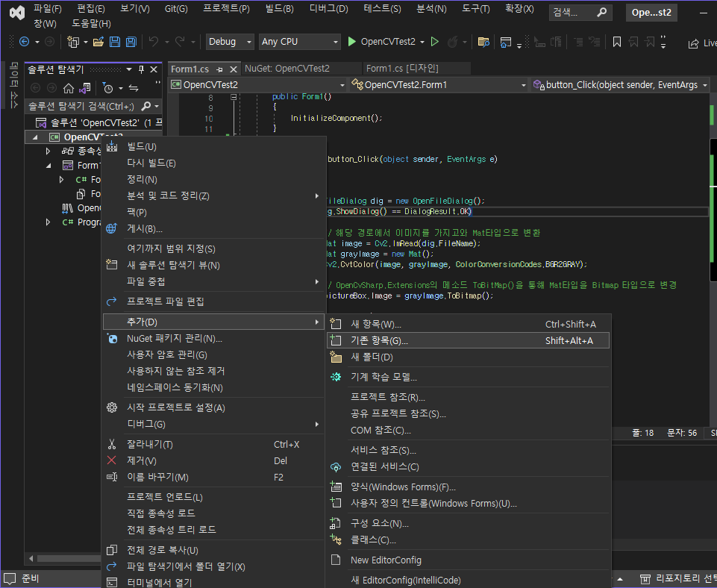This screenshot has width=717, height=588.
Task: Click the Solution Explorer home icon
Action: pos(69,88)
